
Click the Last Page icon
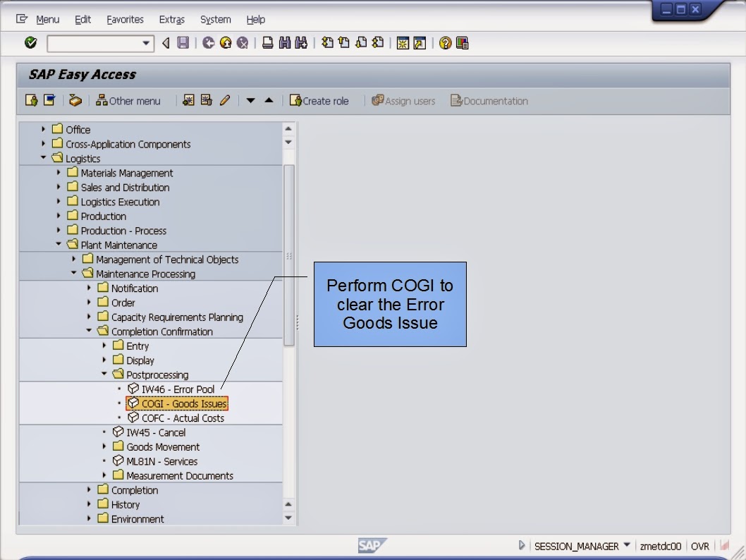[378, 43]
